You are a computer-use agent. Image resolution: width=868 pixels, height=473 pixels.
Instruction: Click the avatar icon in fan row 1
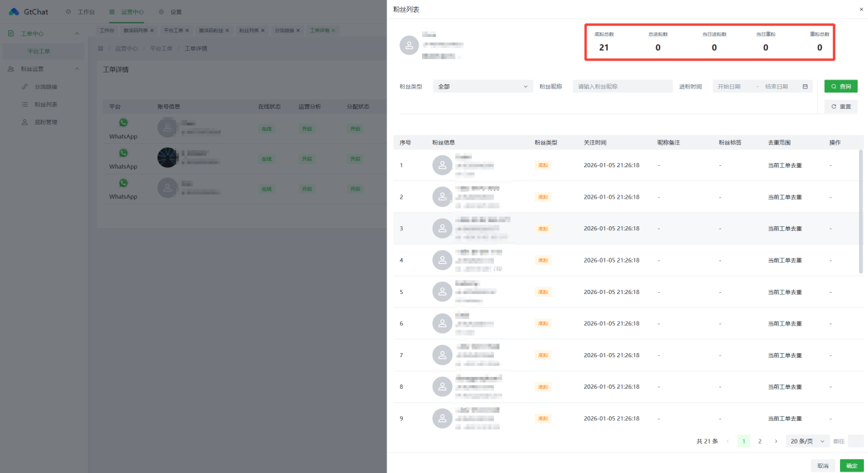point(442,165)
